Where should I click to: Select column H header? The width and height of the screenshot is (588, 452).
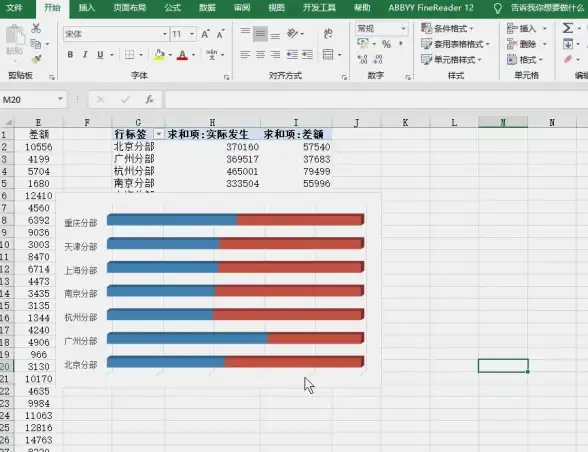point(212,123)
